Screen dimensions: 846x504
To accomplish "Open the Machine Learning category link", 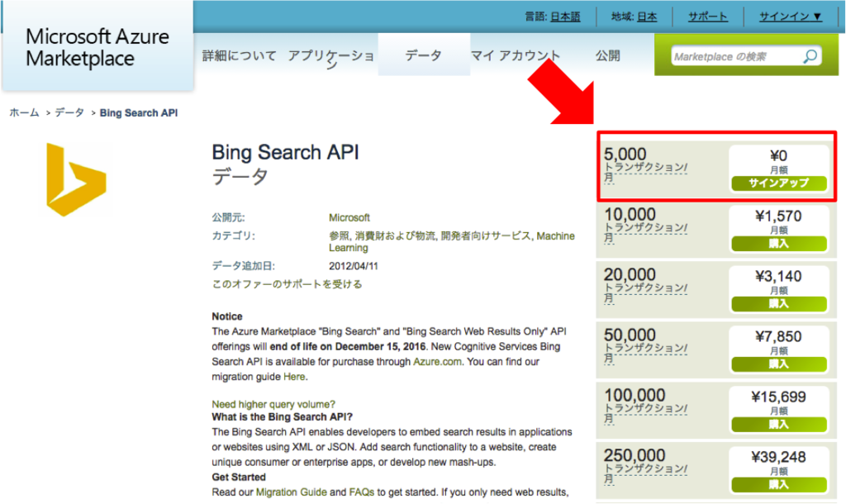I will (x=452, y=242).
